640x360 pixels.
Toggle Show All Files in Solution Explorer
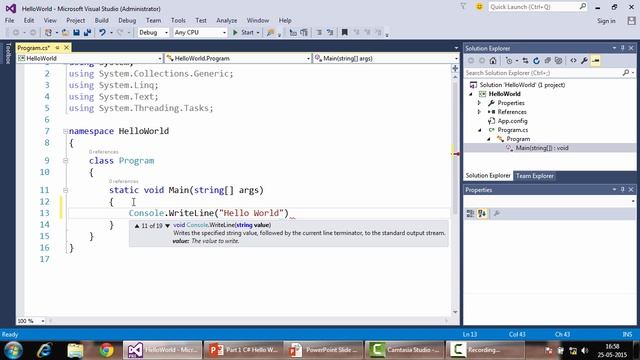558,61
